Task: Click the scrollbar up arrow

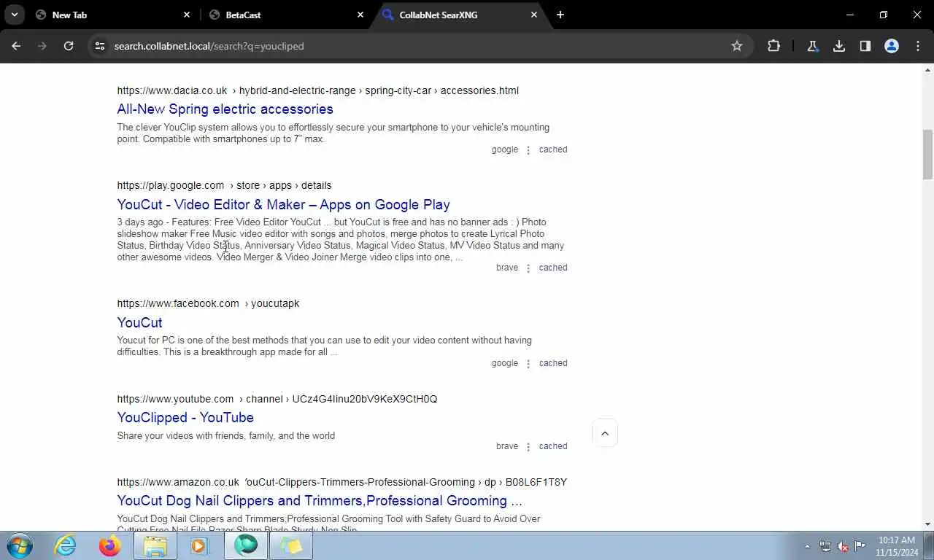Action: (x=928, y=70)
